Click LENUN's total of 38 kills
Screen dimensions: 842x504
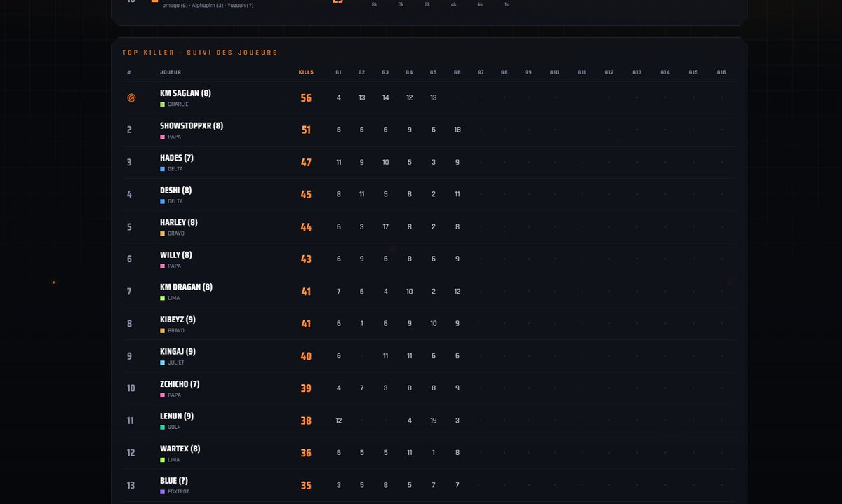click(306, 421)
